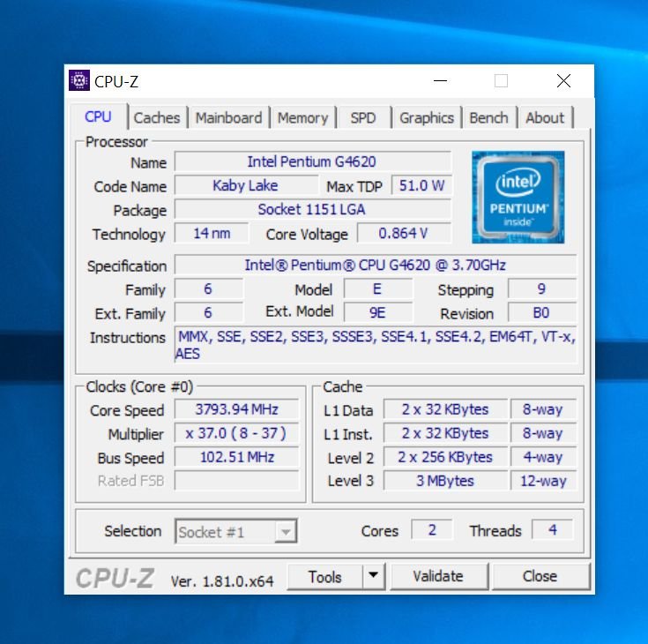Switch to the Mainboard tab
This screenshot has height=644, width=648.
(x=228, y=118)
